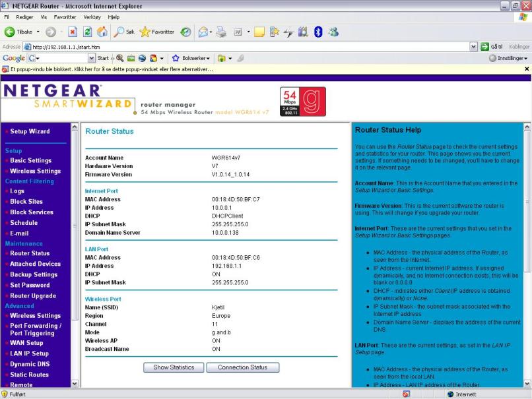
Task: Open Set Password link
Action: pyautogui.click(x=30, y=285)
